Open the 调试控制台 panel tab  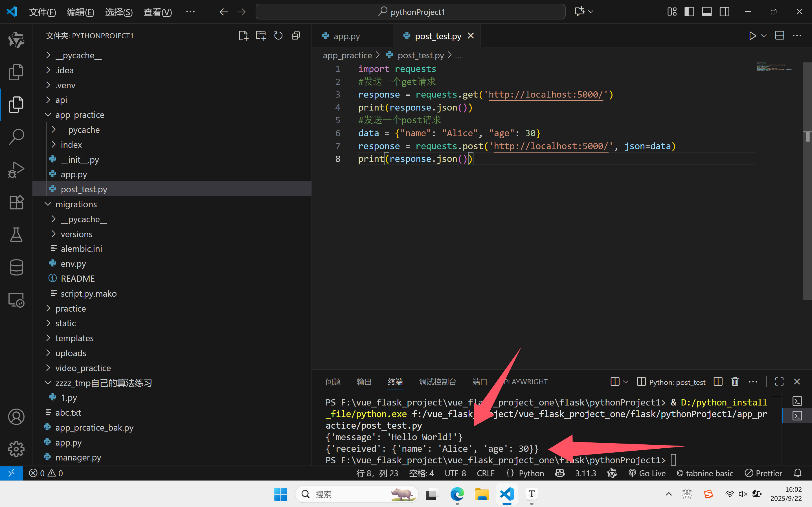click(437, 382)
